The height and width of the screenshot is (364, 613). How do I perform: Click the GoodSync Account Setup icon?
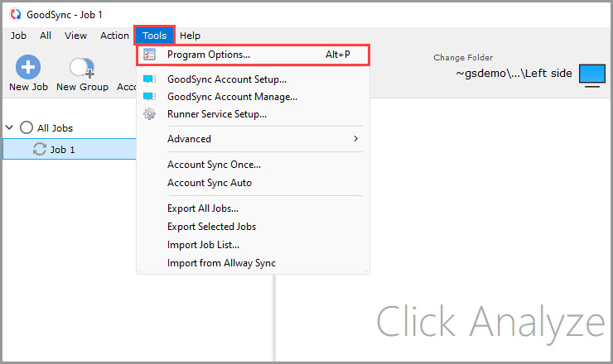[149, 79]
